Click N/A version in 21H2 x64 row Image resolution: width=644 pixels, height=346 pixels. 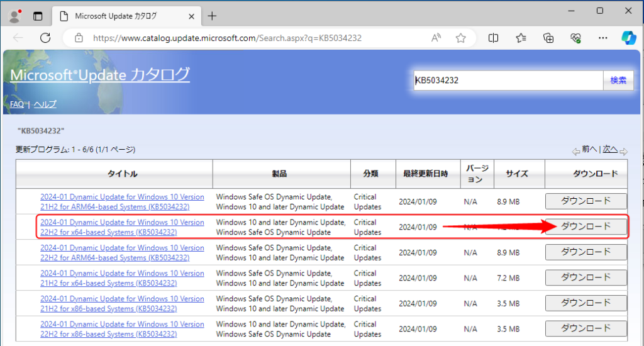(x=470, y=278)
